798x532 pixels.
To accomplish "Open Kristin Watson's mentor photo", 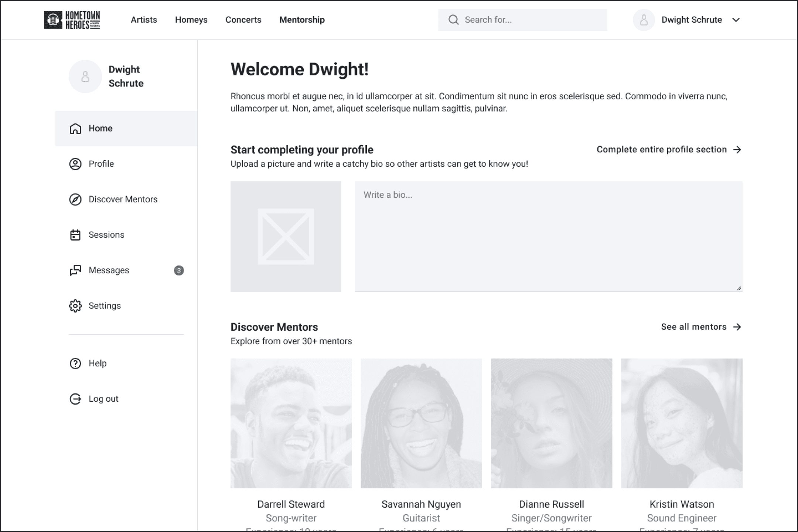I will point(682,423).
